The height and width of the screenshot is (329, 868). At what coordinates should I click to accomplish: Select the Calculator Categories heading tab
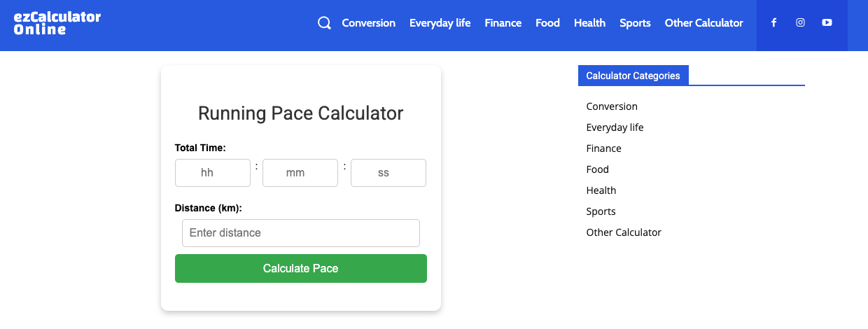pyautogui.click(x=633, y=76)
